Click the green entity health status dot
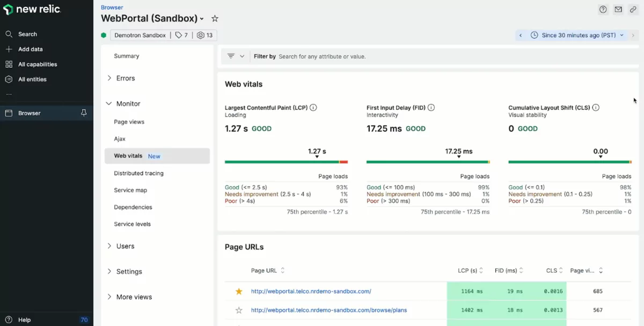The height and width of the screenshot is (326, 644). pyautogui.click(x=104, y=35)
